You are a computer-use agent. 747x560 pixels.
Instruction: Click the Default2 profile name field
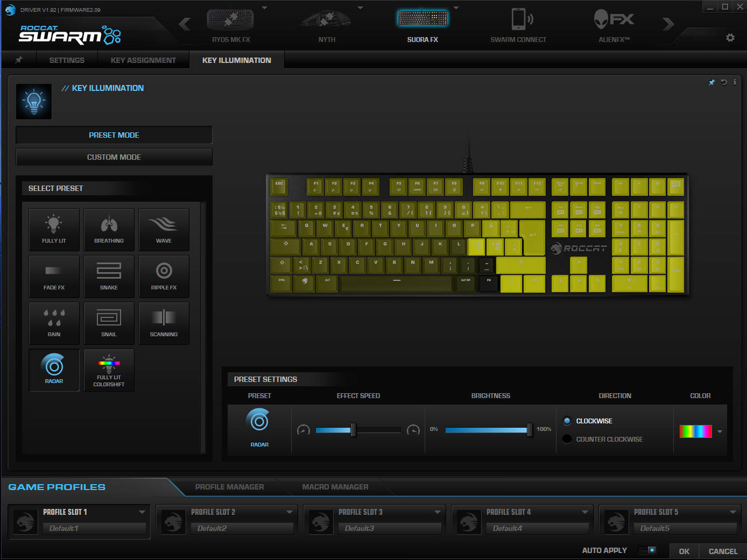pyautogui.click(x=242, y=528)
